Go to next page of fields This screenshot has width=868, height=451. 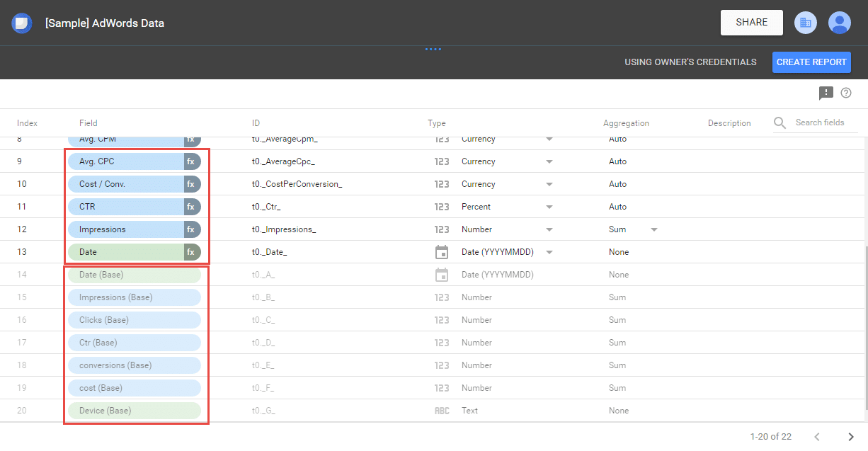coord(851,437)
